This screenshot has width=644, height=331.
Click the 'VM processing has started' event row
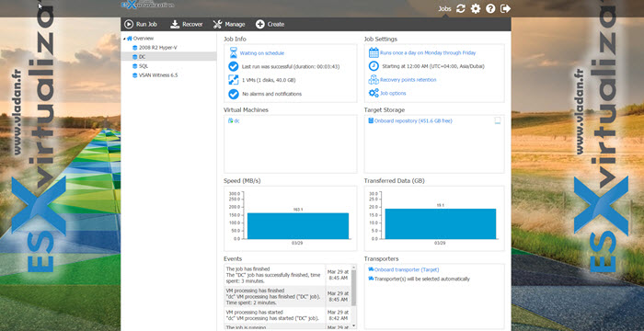click(287, 315)
